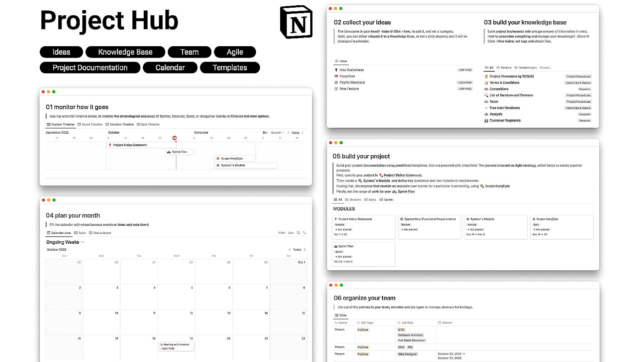Click the pin icon on Project Vision Statement

pos(111,145)
